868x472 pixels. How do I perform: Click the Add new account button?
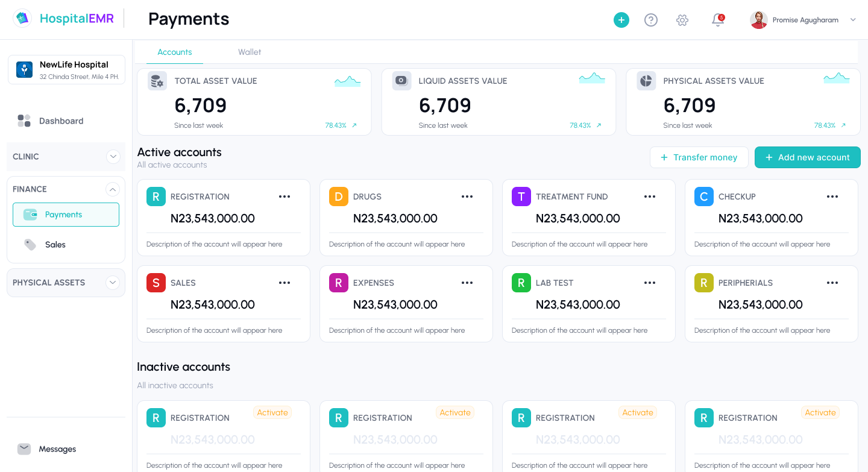[x=807, y=157]
